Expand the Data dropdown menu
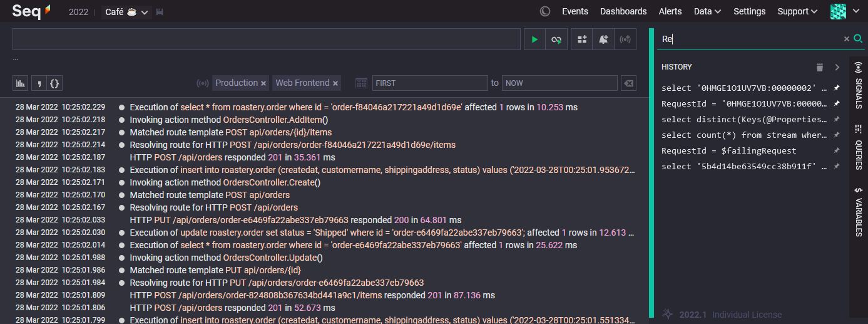The image size is (868, 324). (x=707, y=11)
